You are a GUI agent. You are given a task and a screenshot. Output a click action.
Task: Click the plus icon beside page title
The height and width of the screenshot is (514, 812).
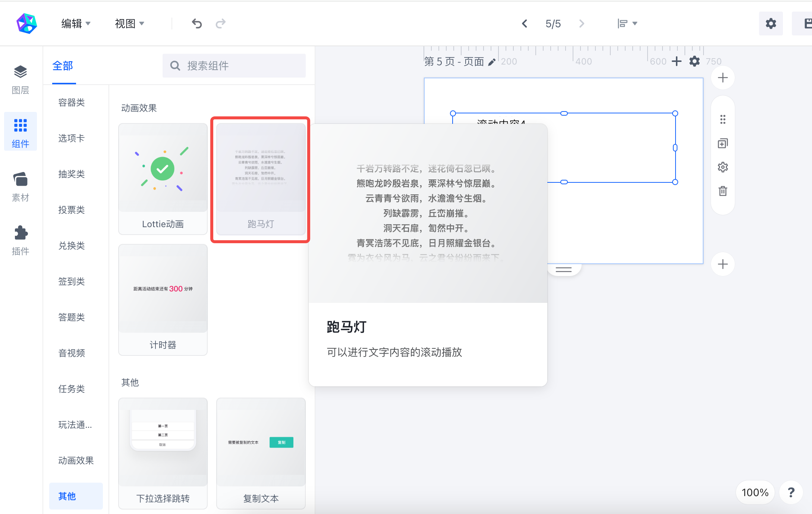pos(677,61)
